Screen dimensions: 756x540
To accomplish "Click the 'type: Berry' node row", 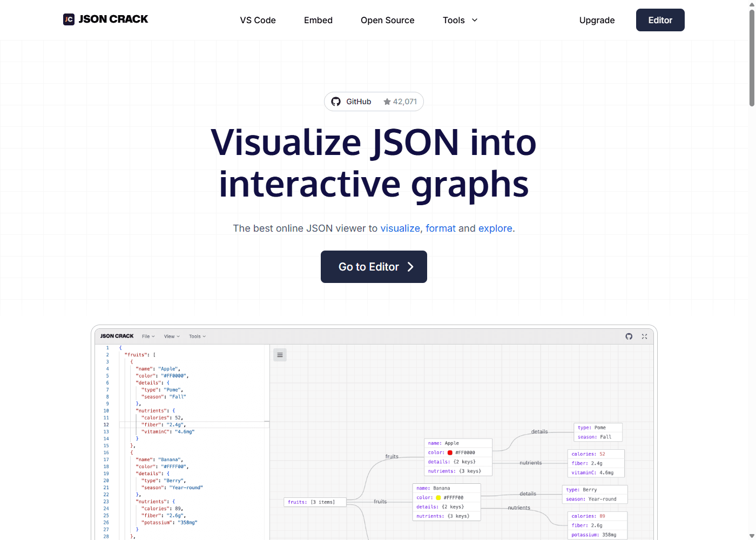I will 595,490.
